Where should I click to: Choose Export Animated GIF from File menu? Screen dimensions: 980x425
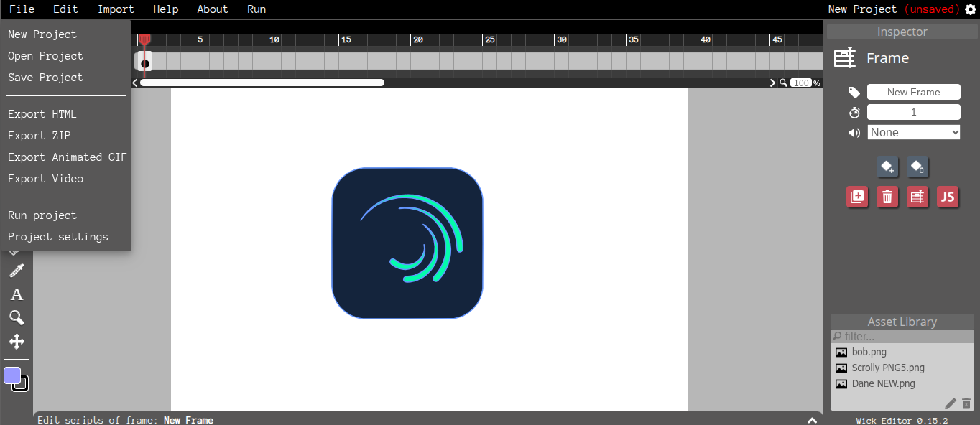(x=67, y=157)
